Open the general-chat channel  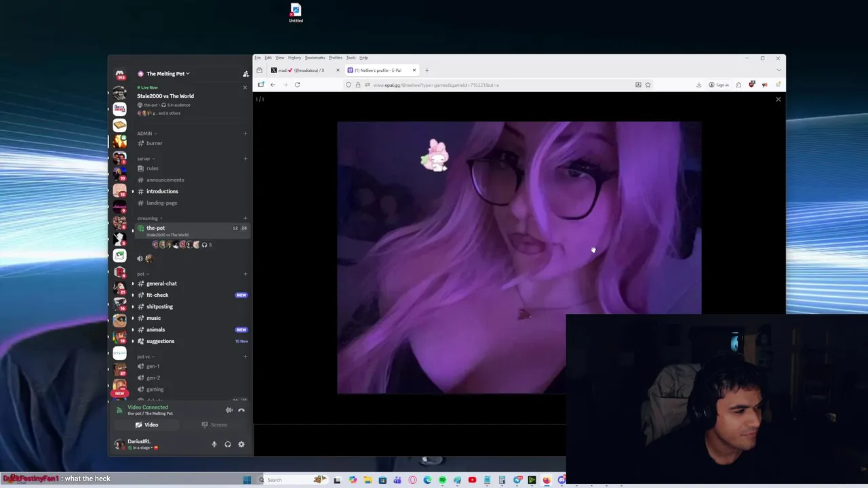tap(192, 283)
